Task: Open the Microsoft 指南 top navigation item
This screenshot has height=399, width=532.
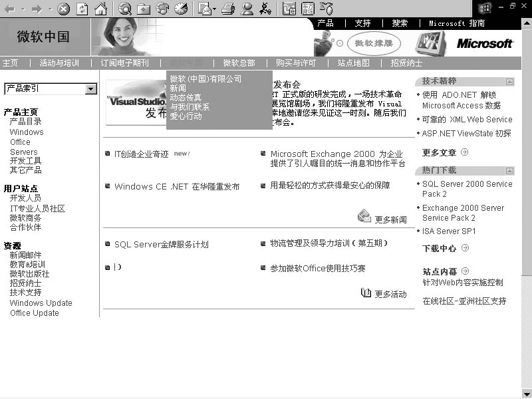Action: (x=457, y=23)
